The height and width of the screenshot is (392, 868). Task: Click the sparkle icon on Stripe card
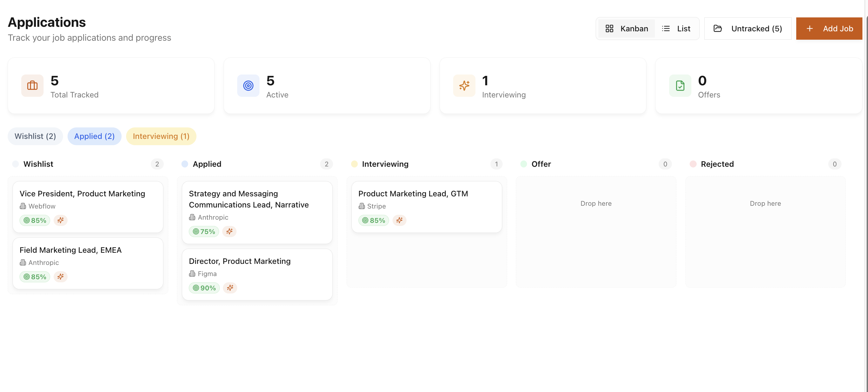coord(400,220)
